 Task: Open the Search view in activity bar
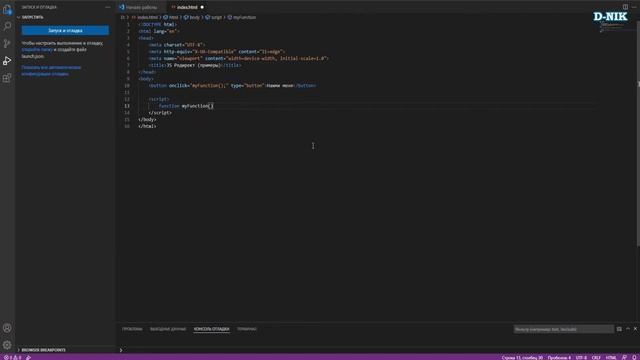tap(7, 26)
